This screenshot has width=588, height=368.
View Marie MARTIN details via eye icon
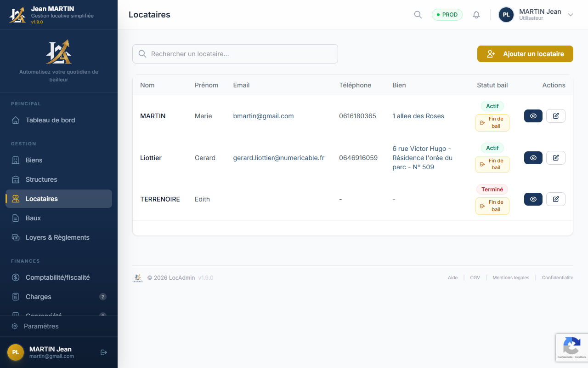pyautogui.click(x=533, y=116)
